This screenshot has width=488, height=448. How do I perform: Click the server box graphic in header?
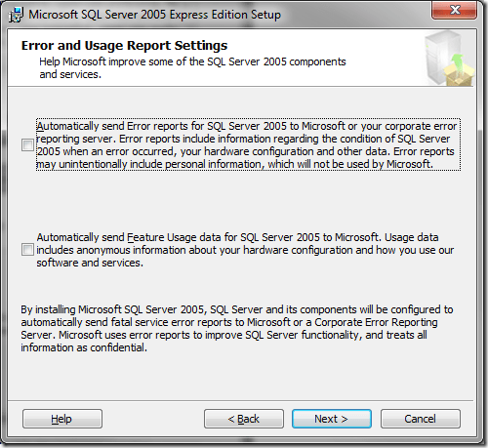[449, 58]
